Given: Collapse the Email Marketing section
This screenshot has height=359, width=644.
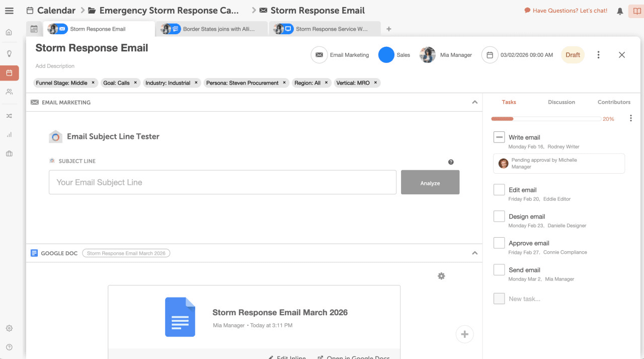Looking at the screenshot, I should pyautogui.click(x=474, y=102).
